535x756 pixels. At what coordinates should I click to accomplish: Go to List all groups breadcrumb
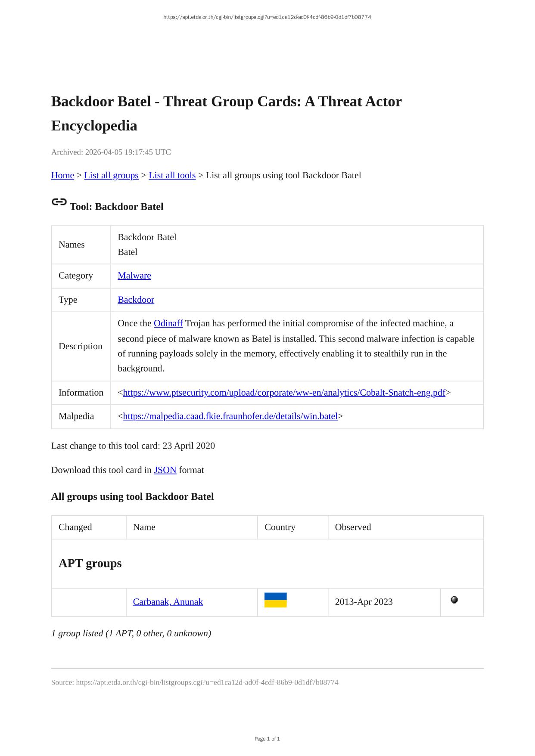pos(111,175)
